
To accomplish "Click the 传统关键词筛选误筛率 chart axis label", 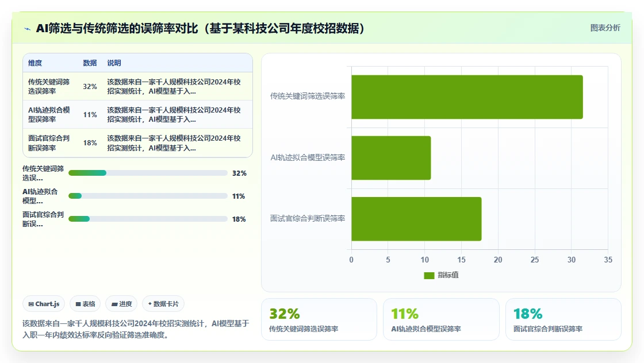I will point(308,96).
